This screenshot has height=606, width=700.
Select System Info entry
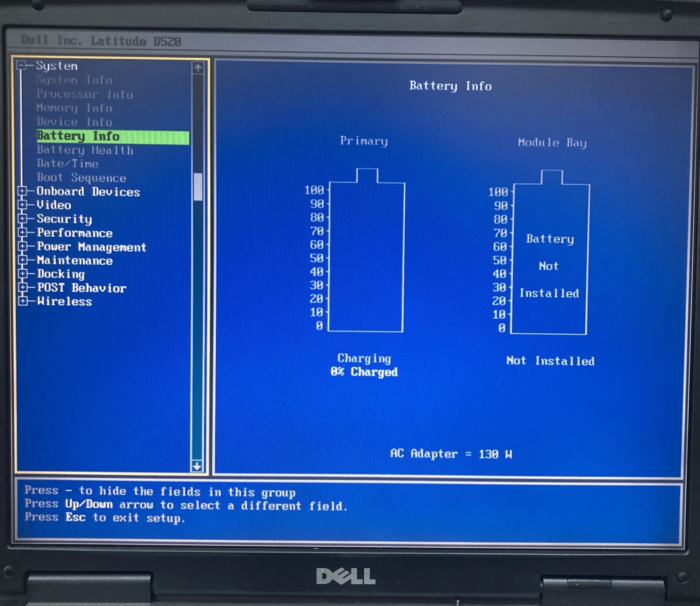coord(74,80)
